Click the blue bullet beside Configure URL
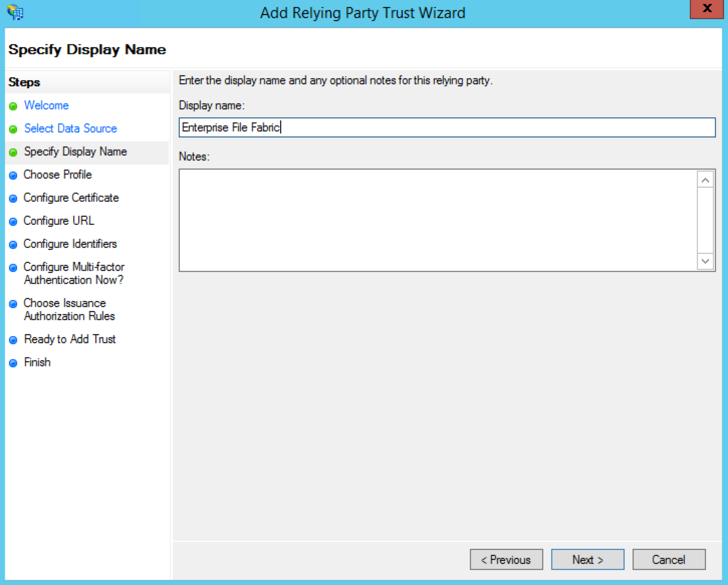This screenshot has width=728, height=585. pyautogui.click(x=14, y=222)
